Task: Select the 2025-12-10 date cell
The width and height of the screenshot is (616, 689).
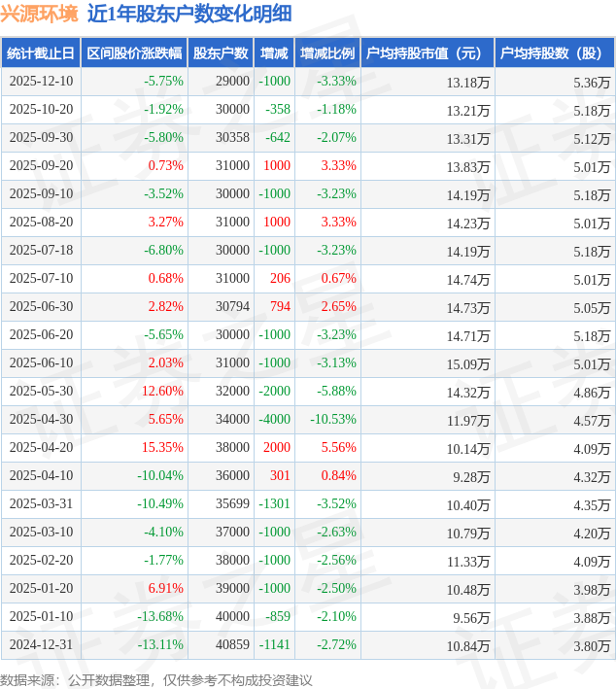Action: (41, 82)
